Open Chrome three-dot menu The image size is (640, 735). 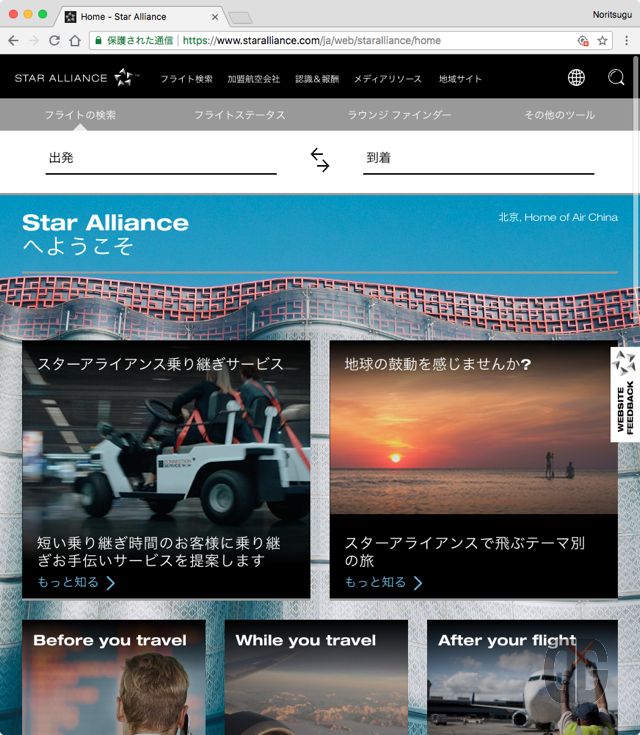(626, 41)
